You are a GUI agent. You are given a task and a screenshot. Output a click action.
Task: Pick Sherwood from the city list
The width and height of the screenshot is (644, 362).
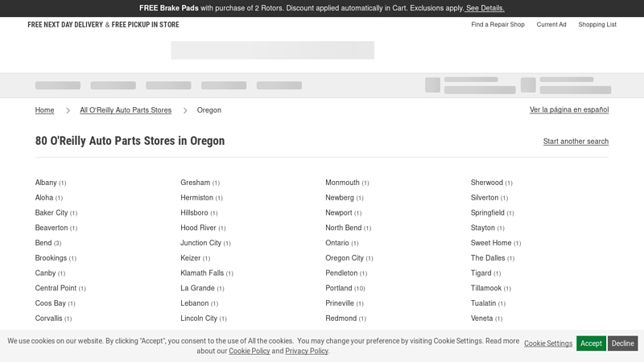click(486, 183)
